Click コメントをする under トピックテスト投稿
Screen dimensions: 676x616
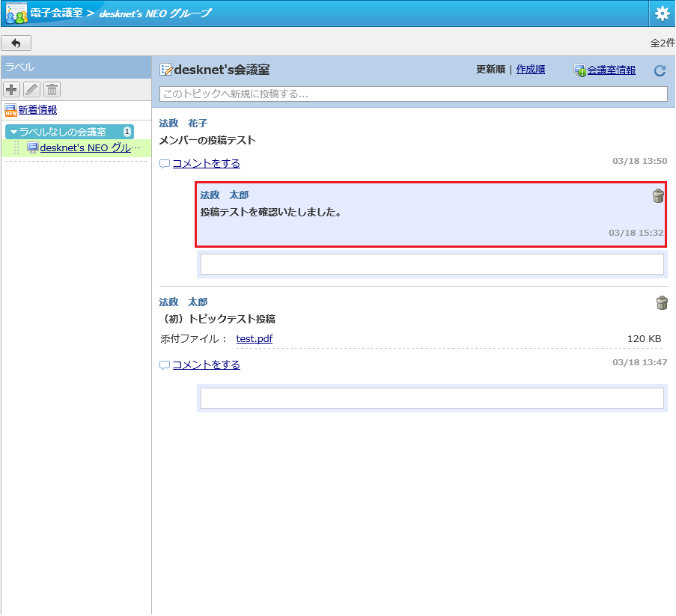click(x=206, y=365)
